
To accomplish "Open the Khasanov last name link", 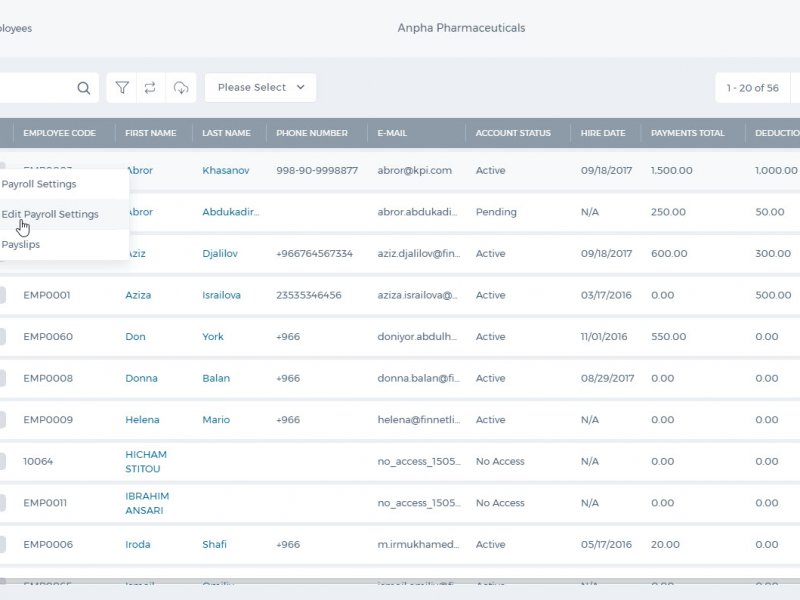I will (226, 170).
